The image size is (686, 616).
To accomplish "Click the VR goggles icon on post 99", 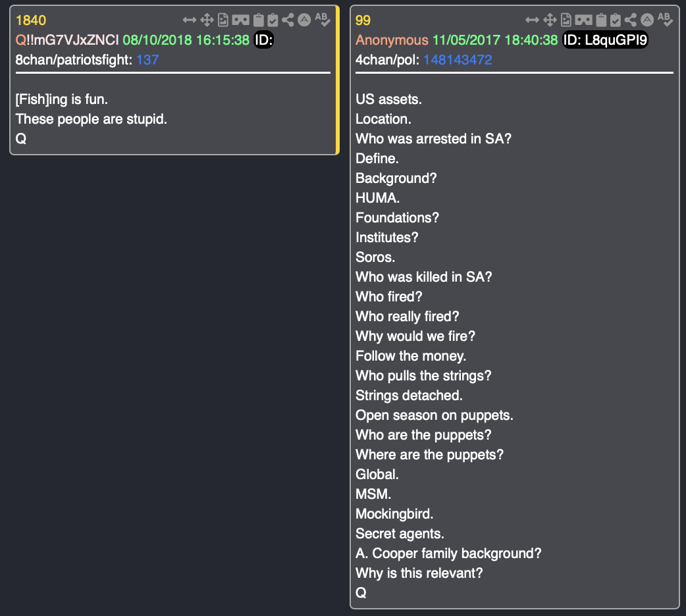I will point(583,20).
